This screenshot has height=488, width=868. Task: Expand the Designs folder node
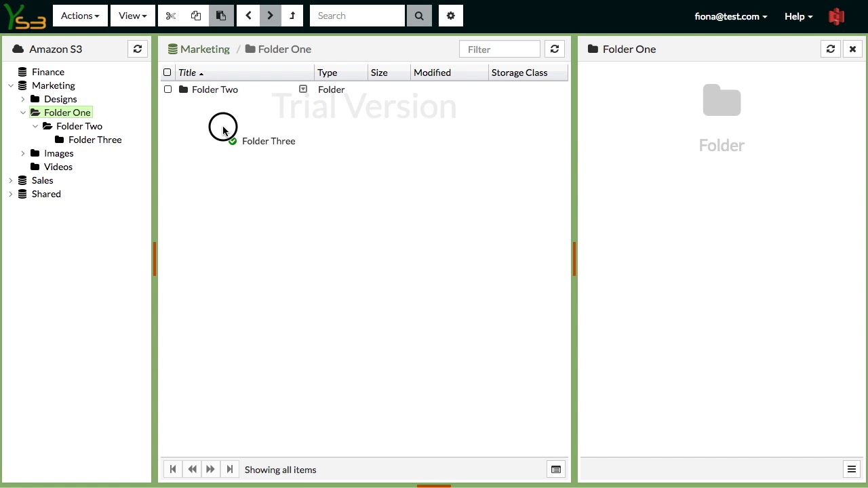[x=23, y=99]
